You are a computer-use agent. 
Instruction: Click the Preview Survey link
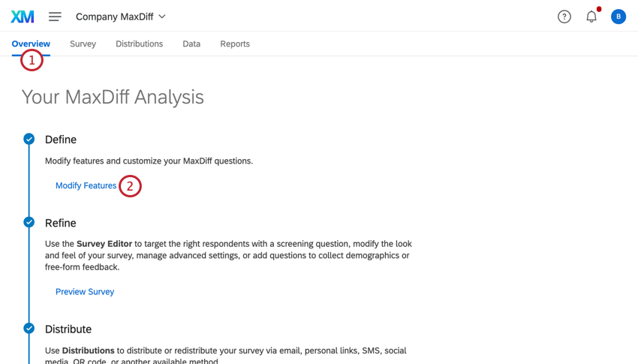pos(85,291)
